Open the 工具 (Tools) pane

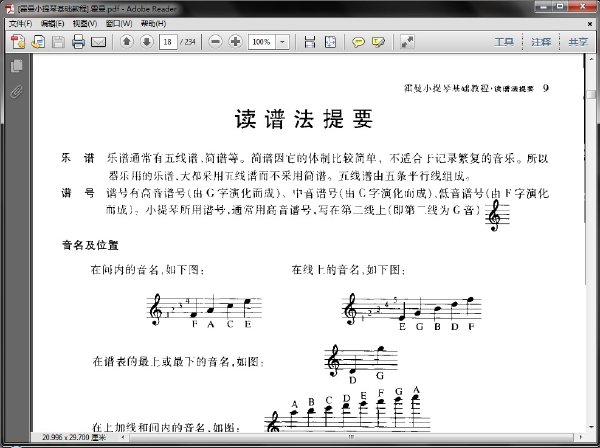[504, 42]
